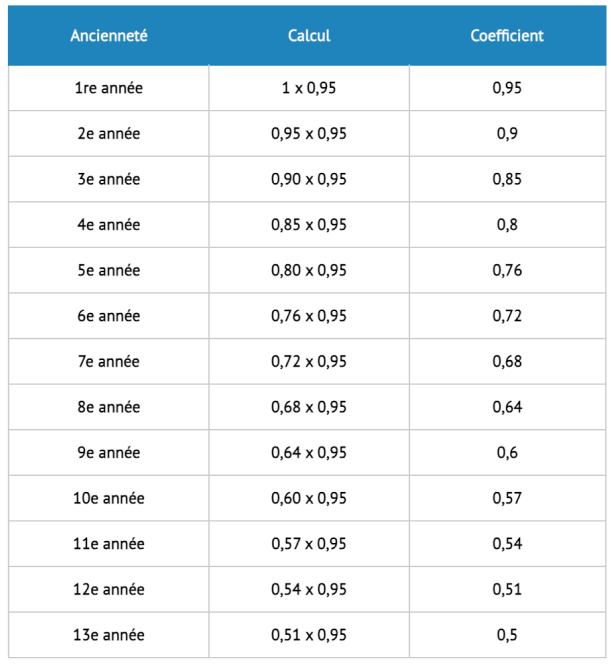Click the Coefficient column header
Image resolution: width=611 pixels, height=665 pixels.
[507, 36]
